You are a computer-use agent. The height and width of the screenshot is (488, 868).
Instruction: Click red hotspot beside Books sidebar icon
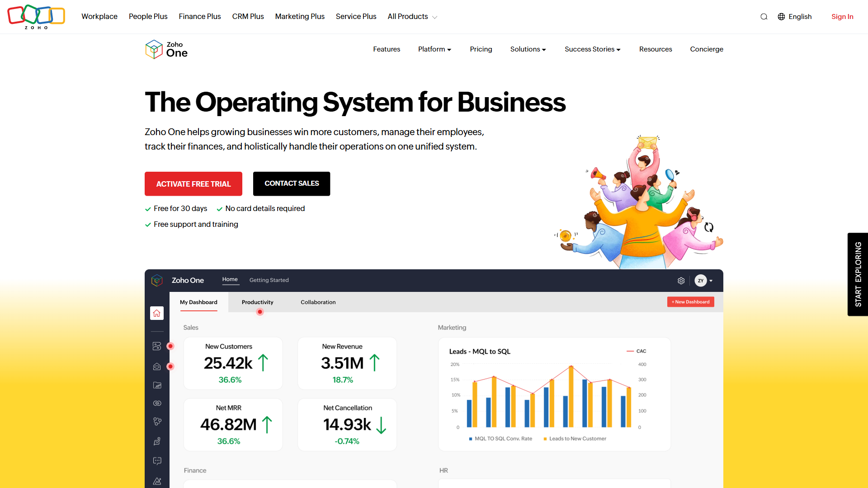[170, 346]
